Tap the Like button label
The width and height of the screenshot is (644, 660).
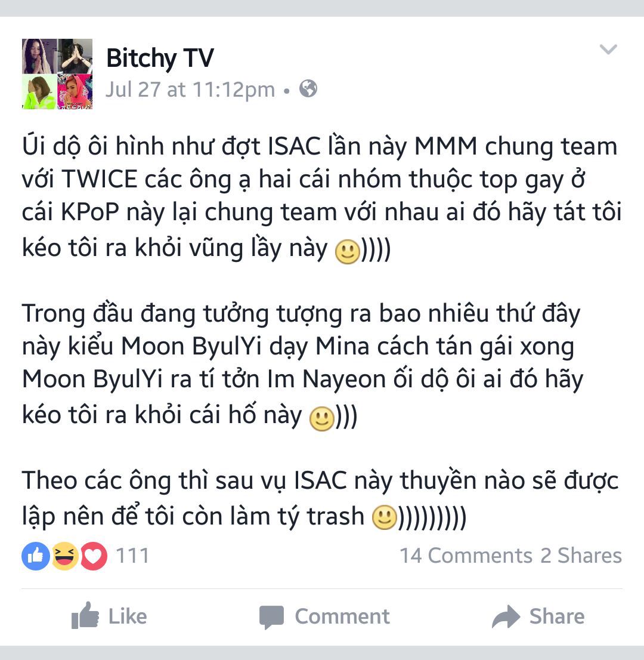128,616
